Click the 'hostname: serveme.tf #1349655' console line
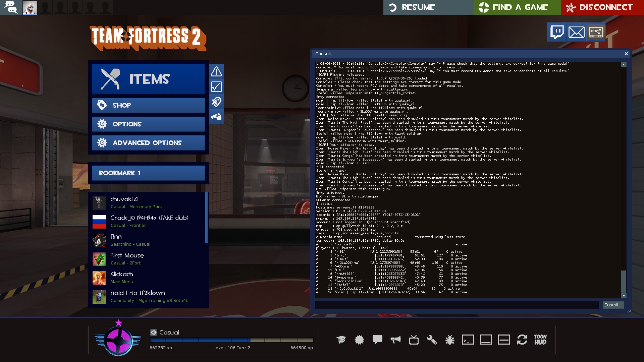Screen dimensions: 644x362 click(x=345, y=207)
